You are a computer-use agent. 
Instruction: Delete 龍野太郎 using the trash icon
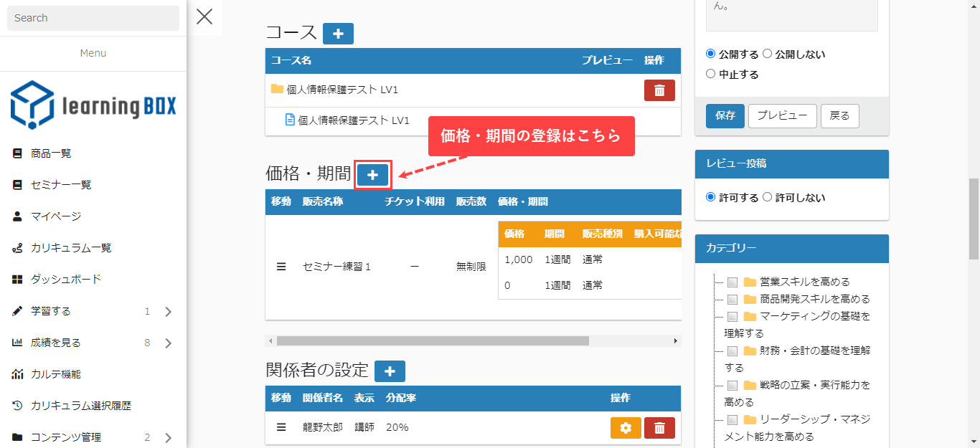(x=659, y=428)
